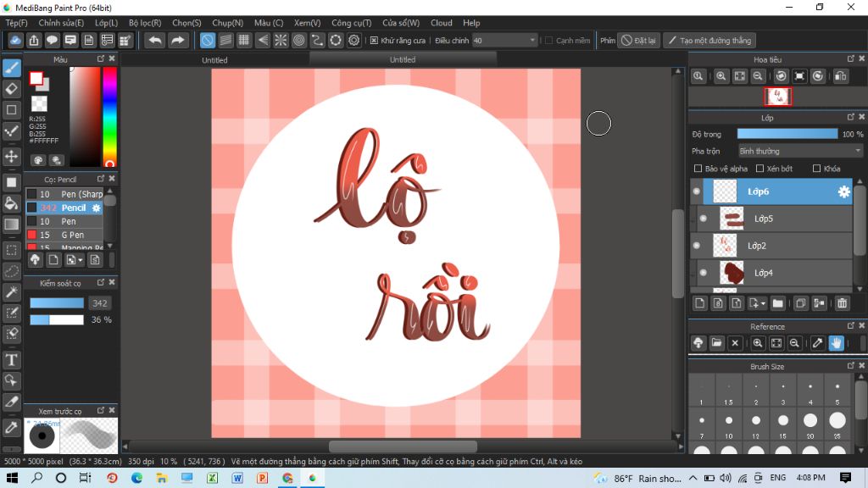Zoom out within the Navigator panel
This screenshot has height=488, width=868.
coord(758,76)
